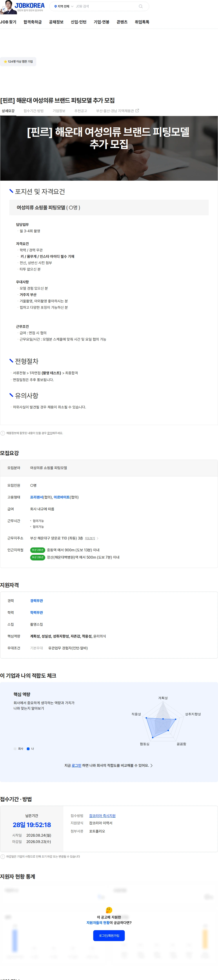Viewport: 218px width, 980px height.
Task: Open the 콘텐츠 menu
Action: click(x=122, y=22)
